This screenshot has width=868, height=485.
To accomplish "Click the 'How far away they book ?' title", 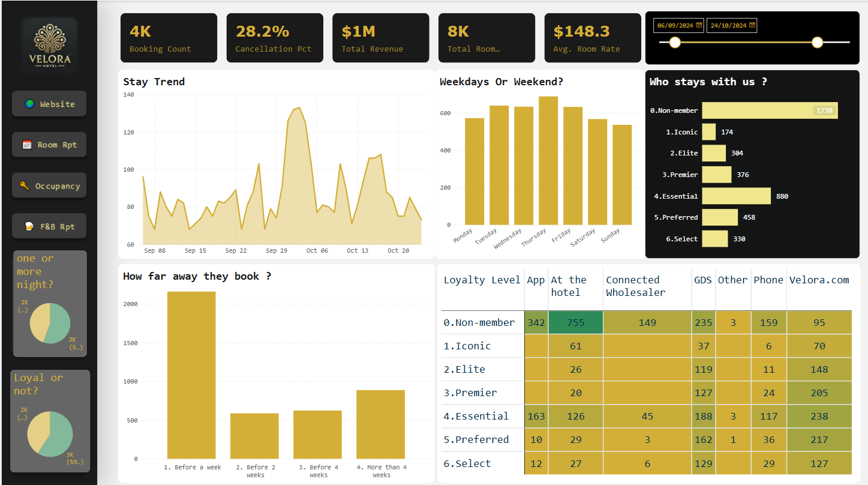I will (x=197, y=276).
